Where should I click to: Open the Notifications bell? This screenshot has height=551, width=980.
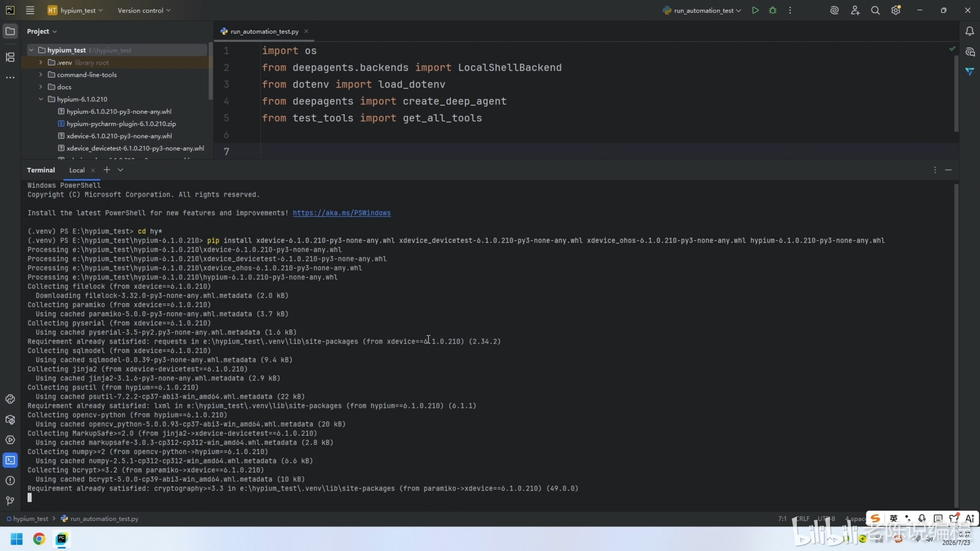(970, 31)
